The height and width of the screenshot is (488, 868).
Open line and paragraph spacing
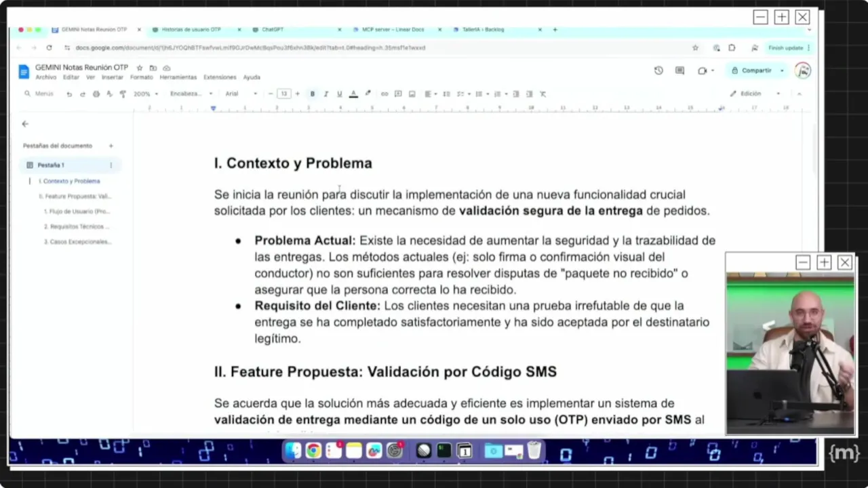(447, 94)
